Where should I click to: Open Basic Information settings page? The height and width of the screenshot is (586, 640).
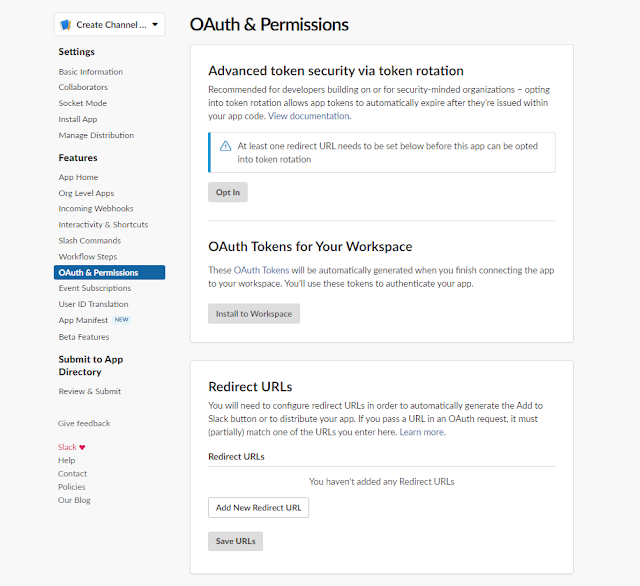pos(91,72)
